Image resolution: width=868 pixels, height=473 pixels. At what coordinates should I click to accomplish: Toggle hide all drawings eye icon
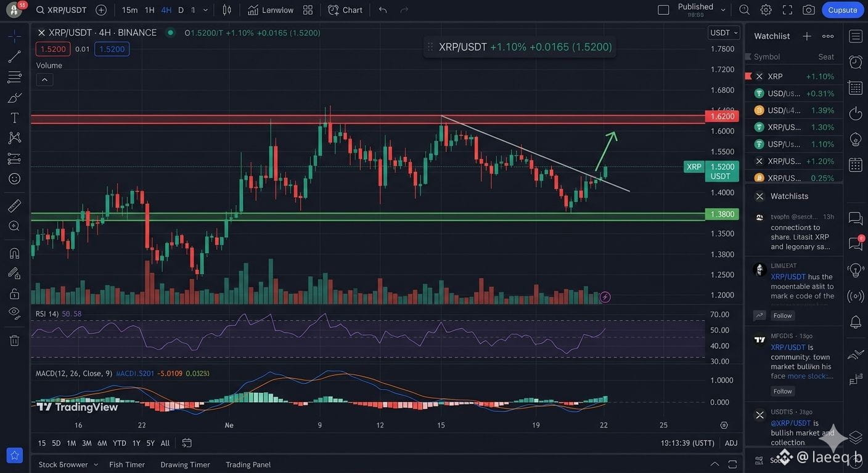coord(14,313)
